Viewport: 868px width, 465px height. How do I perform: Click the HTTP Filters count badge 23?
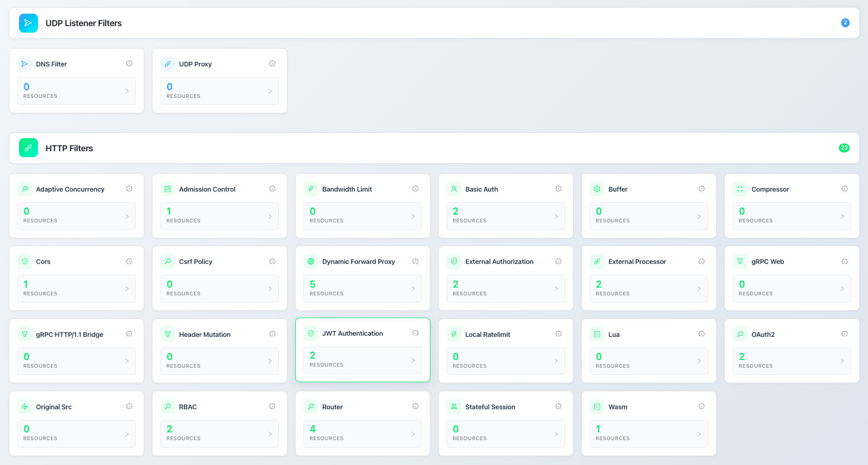844,148
